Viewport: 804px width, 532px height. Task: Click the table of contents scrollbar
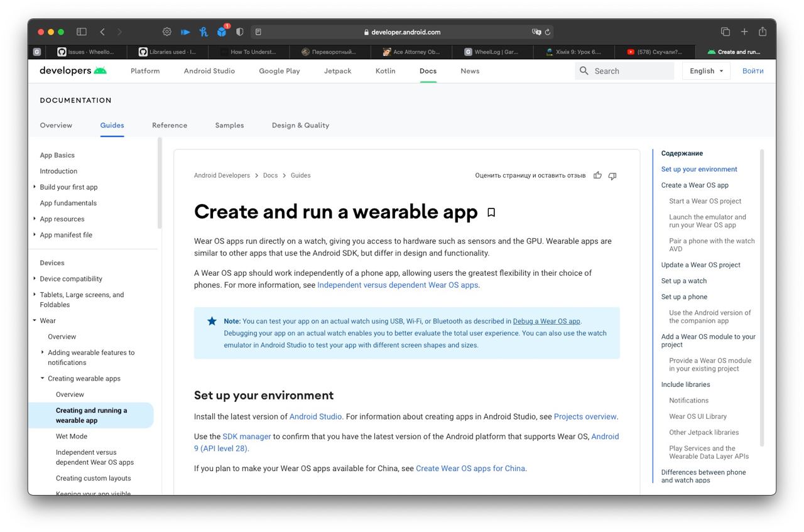click(x=762, y=298)
